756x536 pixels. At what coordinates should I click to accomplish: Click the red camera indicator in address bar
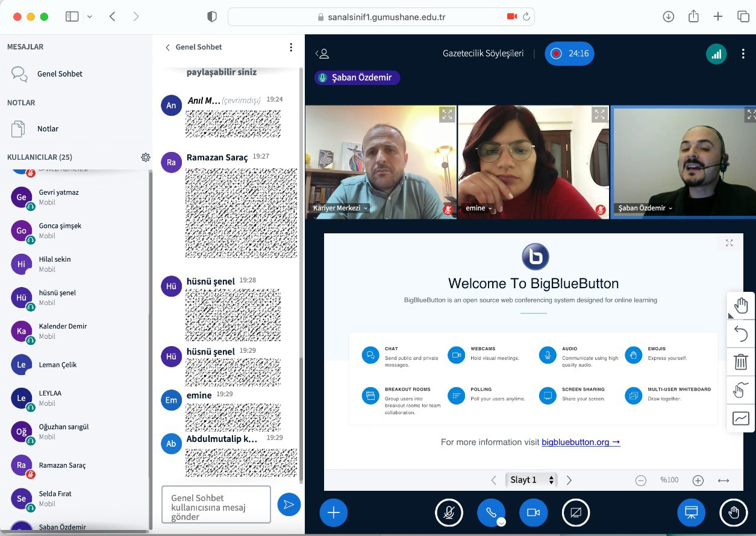tap(512, 17)
